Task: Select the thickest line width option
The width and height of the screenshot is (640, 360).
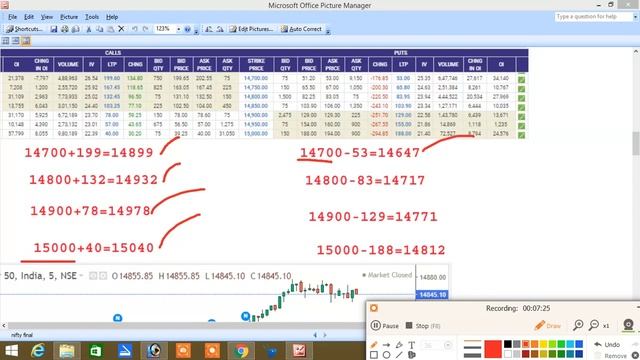Action: pyautogui.click(x=472, y=355)
